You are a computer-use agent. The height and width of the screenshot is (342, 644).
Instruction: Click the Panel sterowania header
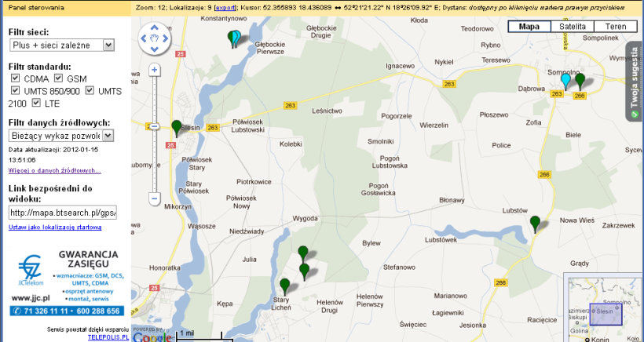tap(36, 8)
